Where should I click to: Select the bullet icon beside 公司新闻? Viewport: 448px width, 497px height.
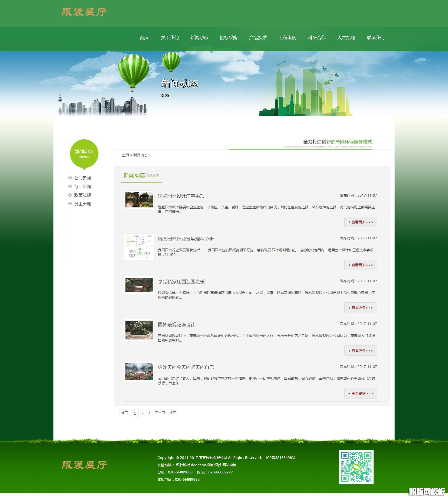pyautogui.click(x=70, y=178)
